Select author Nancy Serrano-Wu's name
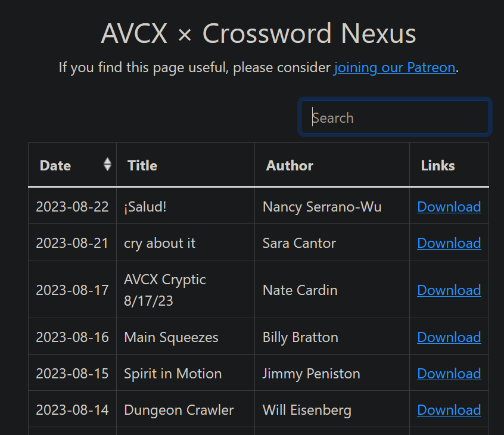Screen dimensions: 504x435 click(x=322, y=207)
